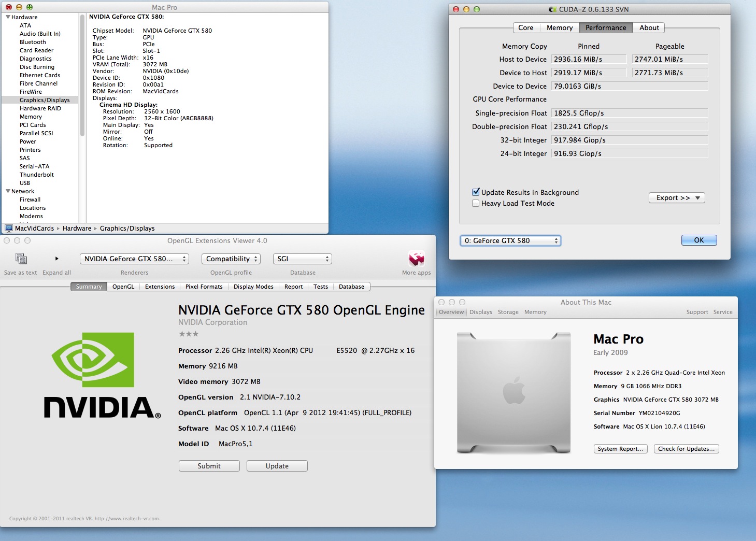Toggle Update Results in Background checkbox
Image resolution: width=756 pixels, height=541 pixels.
point(476,192)
